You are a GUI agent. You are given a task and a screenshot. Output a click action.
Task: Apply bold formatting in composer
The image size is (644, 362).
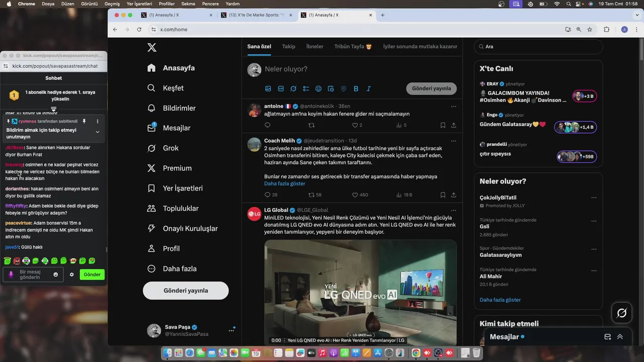click(x=356, y=88)
